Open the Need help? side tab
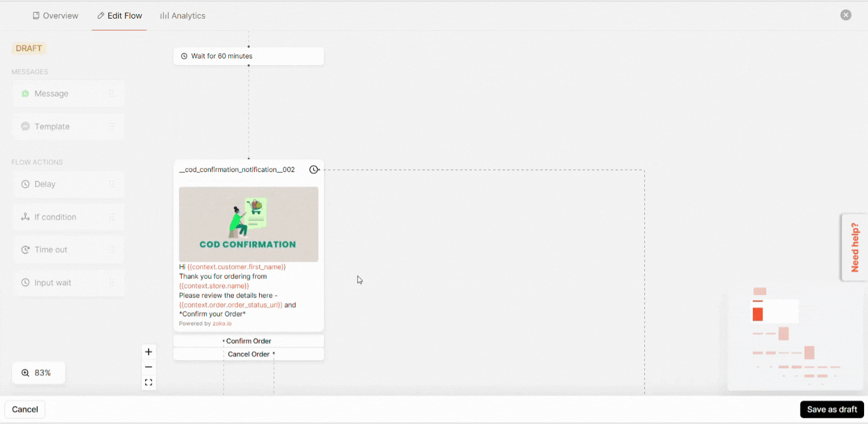This screenshot has width=868, height=424. pyautogui.click(x=855, y=247)
